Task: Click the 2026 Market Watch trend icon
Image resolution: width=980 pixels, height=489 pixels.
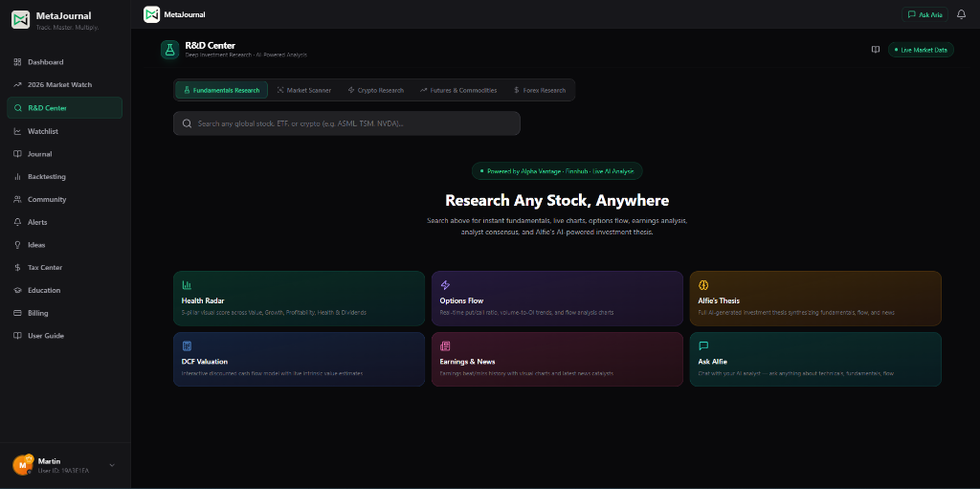Action: pos(17,84)
